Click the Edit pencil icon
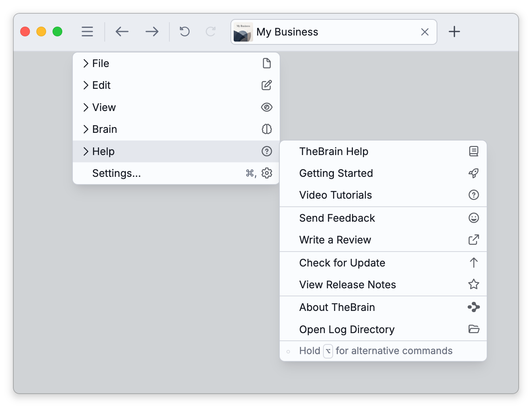Screen dimensions: 532x407 267,85
